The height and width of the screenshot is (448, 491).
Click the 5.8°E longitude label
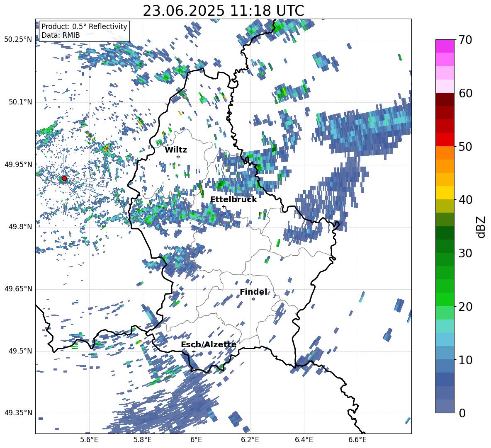[x=143, y=440]
